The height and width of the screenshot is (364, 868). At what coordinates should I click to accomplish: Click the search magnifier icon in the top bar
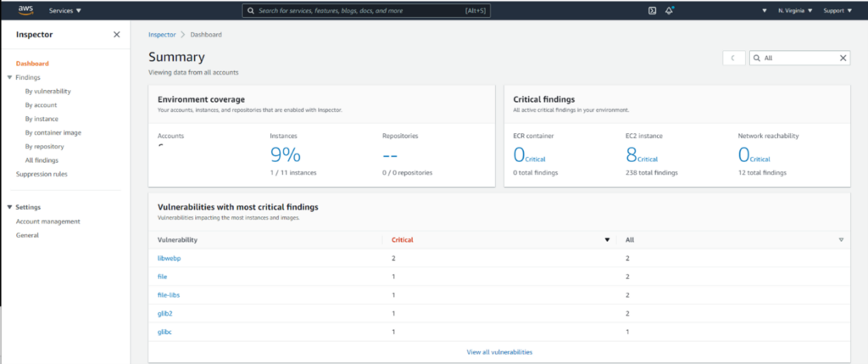pyautogui.click(x=251, y=10)
